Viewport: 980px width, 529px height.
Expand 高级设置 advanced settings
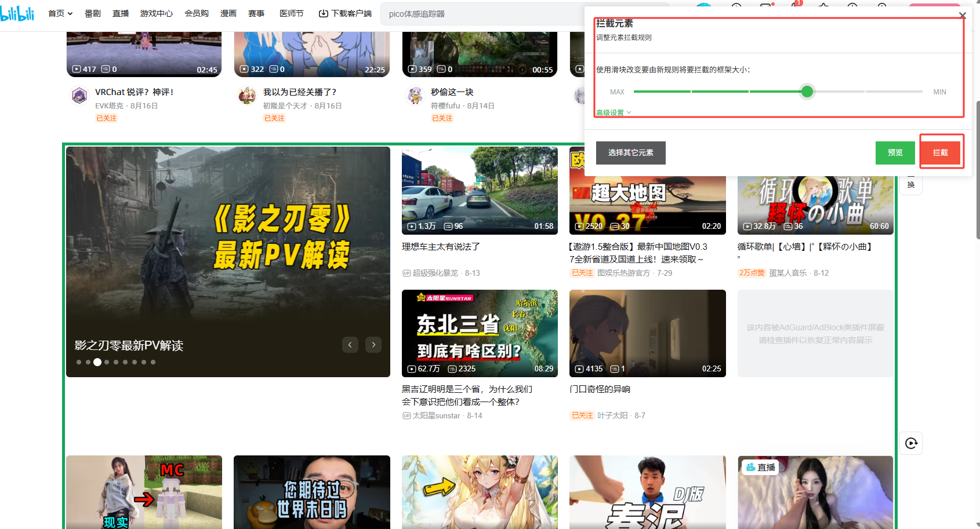click(614, 112)
